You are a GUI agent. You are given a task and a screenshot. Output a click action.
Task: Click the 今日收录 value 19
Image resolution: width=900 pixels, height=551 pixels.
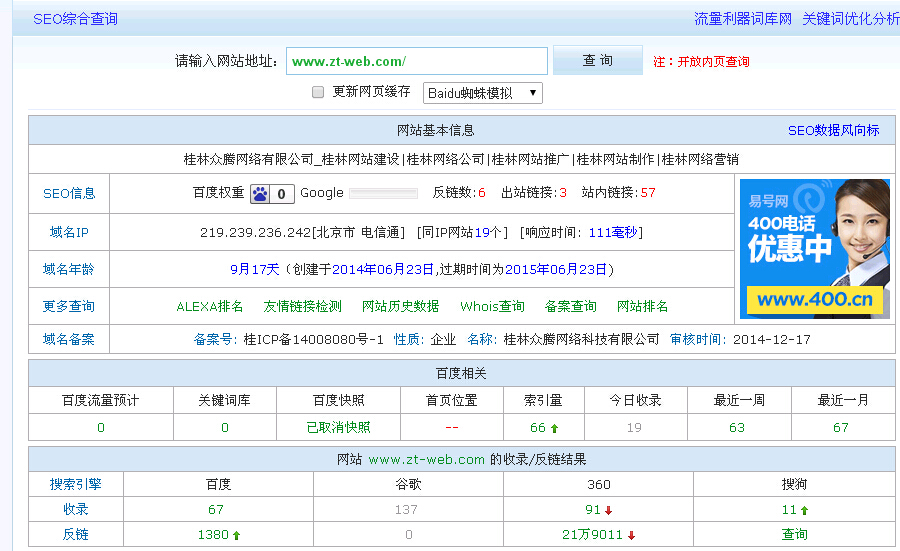click(634, 428)
